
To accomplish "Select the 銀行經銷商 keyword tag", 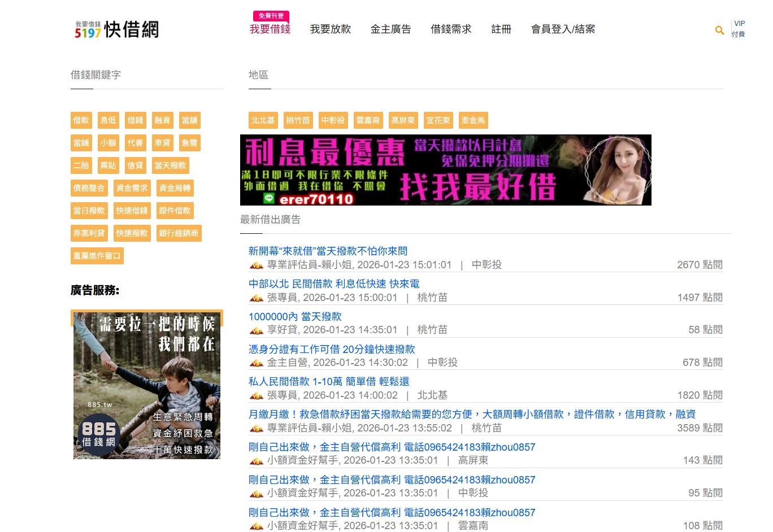I will tap(179, 233).
